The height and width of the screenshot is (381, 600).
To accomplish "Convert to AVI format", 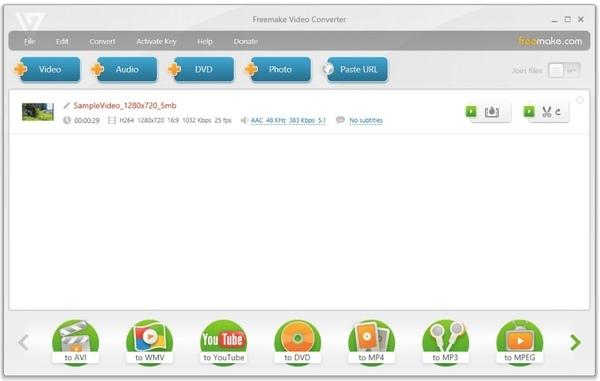I will [x=75, y=342].
